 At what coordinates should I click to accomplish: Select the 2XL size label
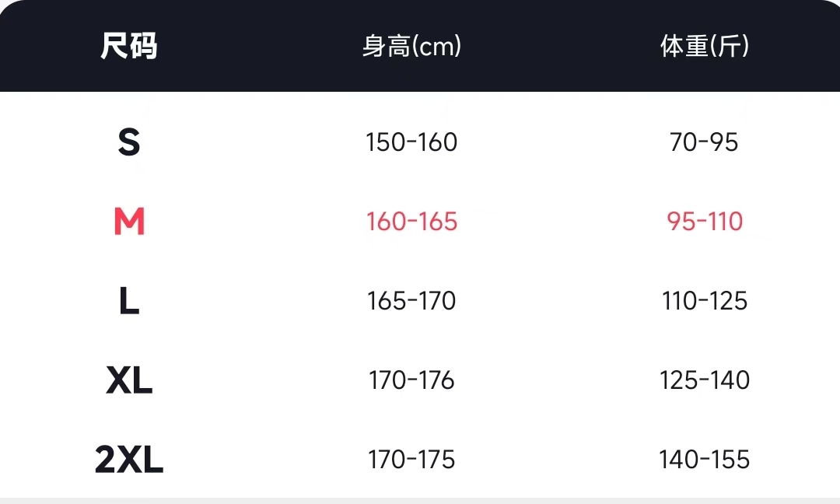tap(129, 460)
